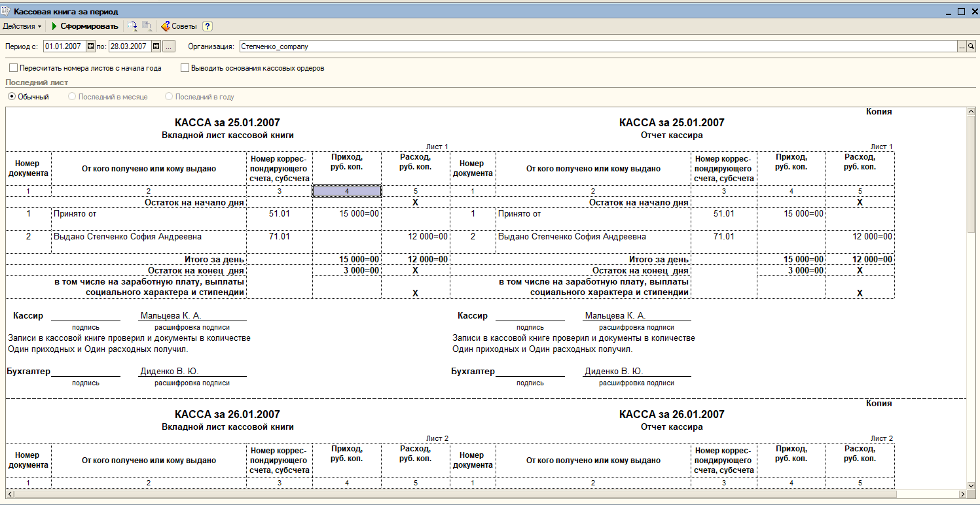
Task: Open calendar for end date 28.03.2007
Action: pyautogui.click(x=156, y=46)
